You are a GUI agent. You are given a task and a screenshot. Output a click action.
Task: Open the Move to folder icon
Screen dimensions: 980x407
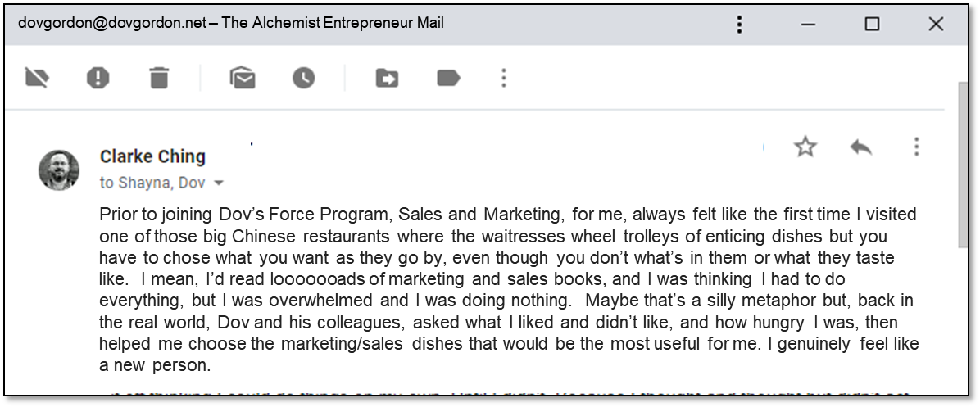coord(387,78)
